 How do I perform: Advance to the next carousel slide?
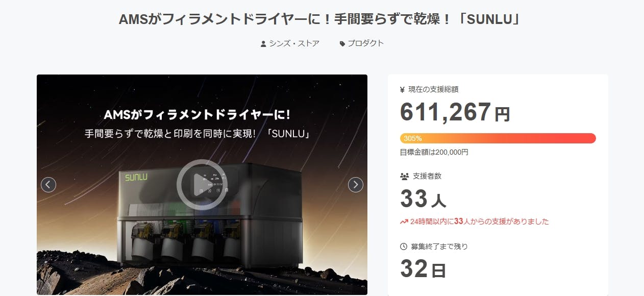point(356,185)
